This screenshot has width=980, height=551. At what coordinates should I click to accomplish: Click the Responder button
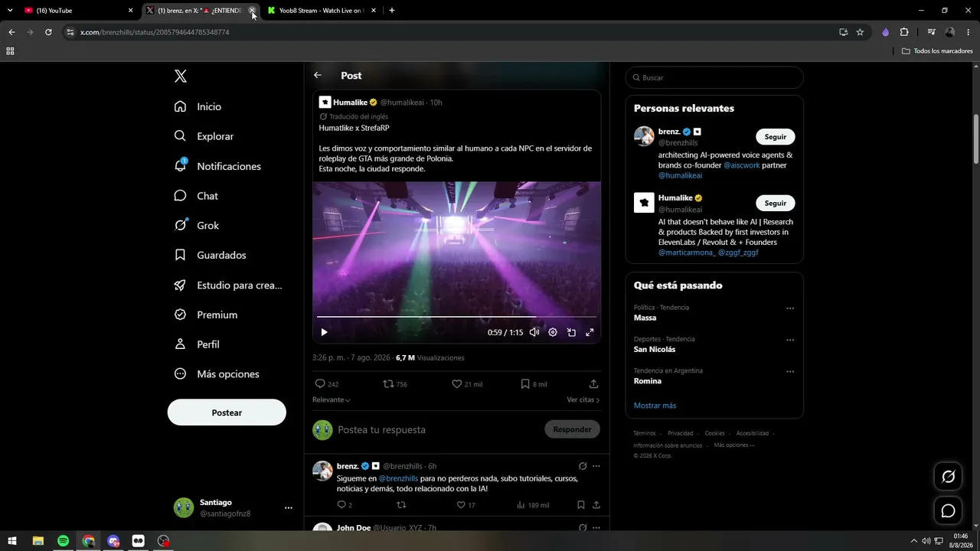tap(572, 429)
